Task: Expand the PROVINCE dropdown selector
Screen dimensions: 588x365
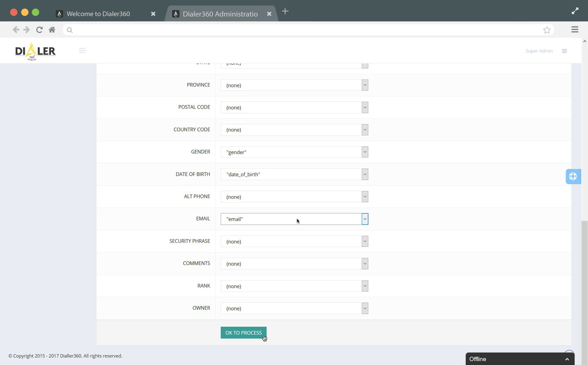Action: 364,85
